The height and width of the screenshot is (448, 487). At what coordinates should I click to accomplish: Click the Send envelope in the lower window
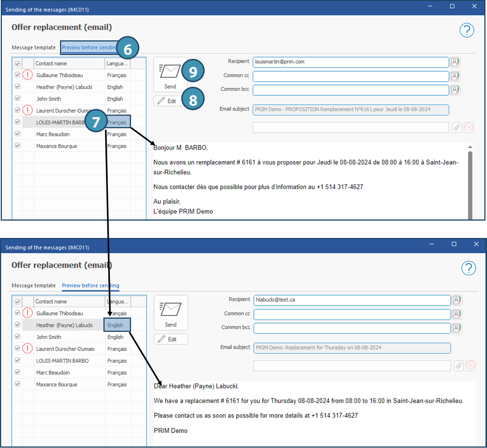[171, 313]
